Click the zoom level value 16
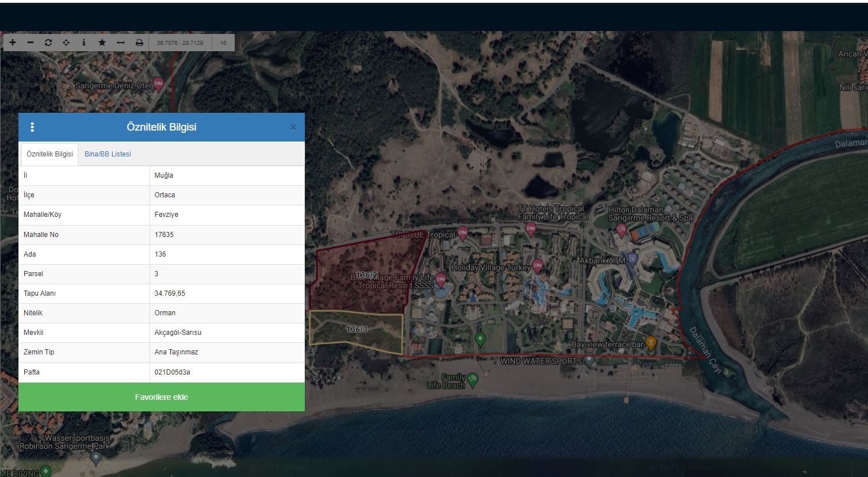The width and height of the screenshot is (868, 477). tap(223, 43)
